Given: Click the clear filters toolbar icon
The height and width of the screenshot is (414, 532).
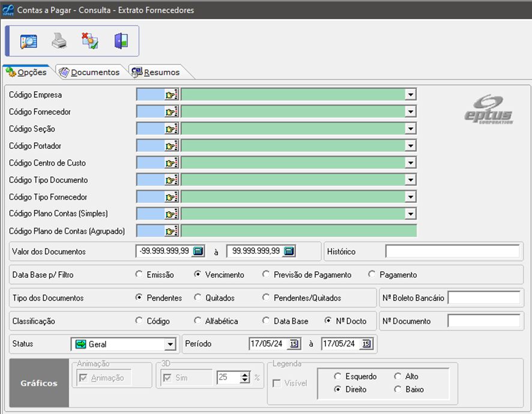Looking at the screenshot, I should pos(90,41).
